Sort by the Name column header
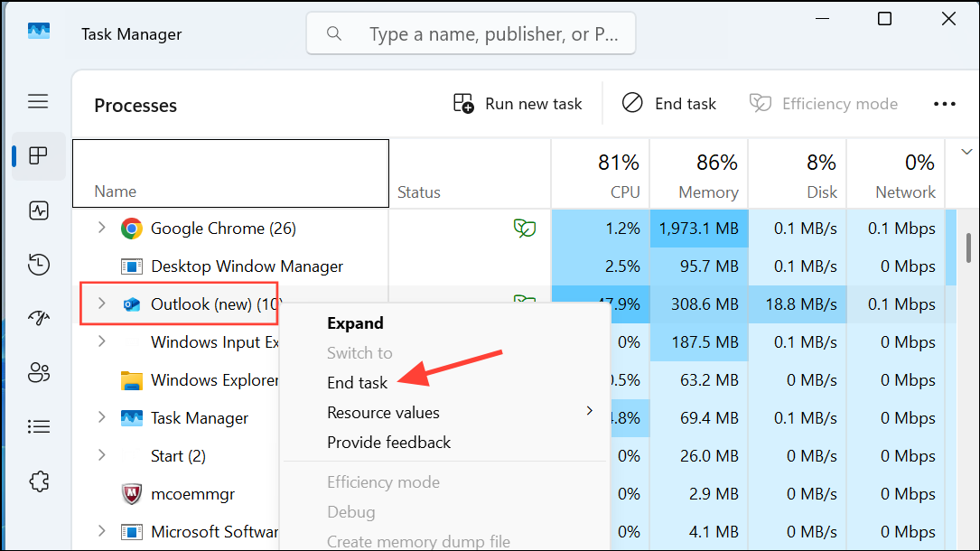Screen dimensions: 980x551 (x=230, y=173)
